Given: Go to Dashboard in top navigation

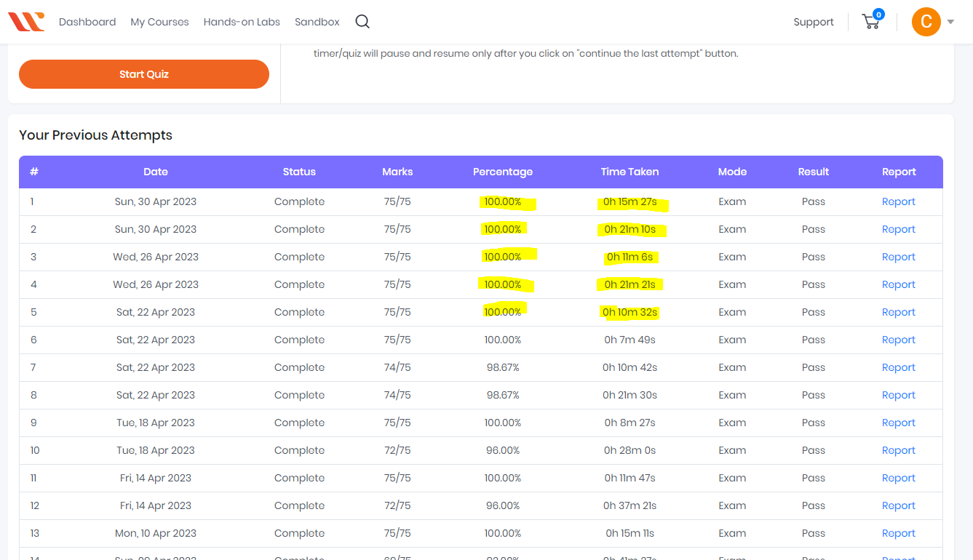Looking at the screenshot, I should pyautogui.click(x=87, y=22).
